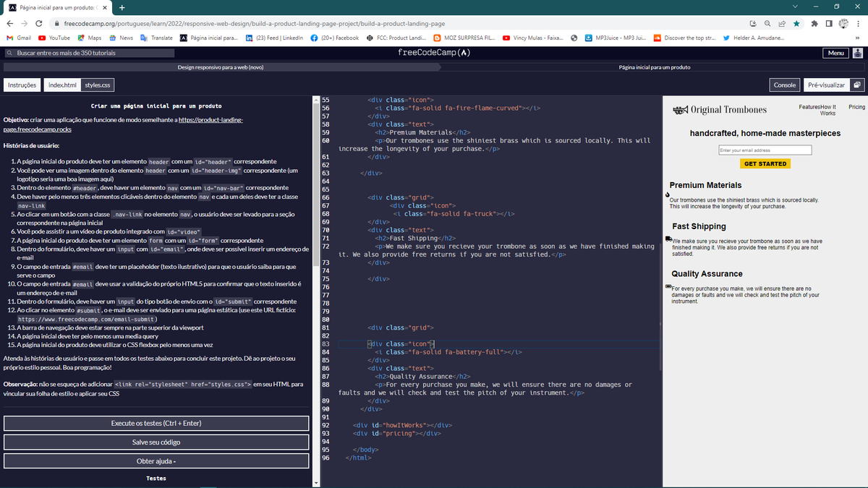
Task: Share this page using the share icon
Action: [x=782, y=23]
